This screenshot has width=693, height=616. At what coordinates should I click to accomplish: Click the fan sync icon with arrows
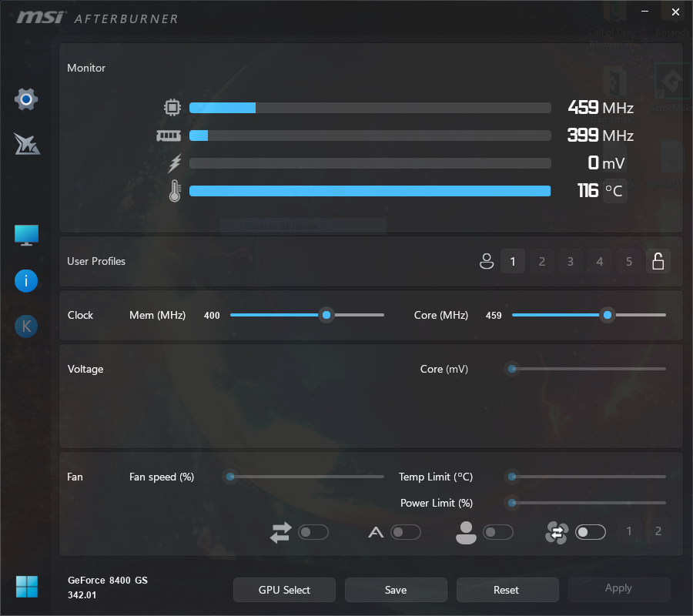(x=557, y=533)
